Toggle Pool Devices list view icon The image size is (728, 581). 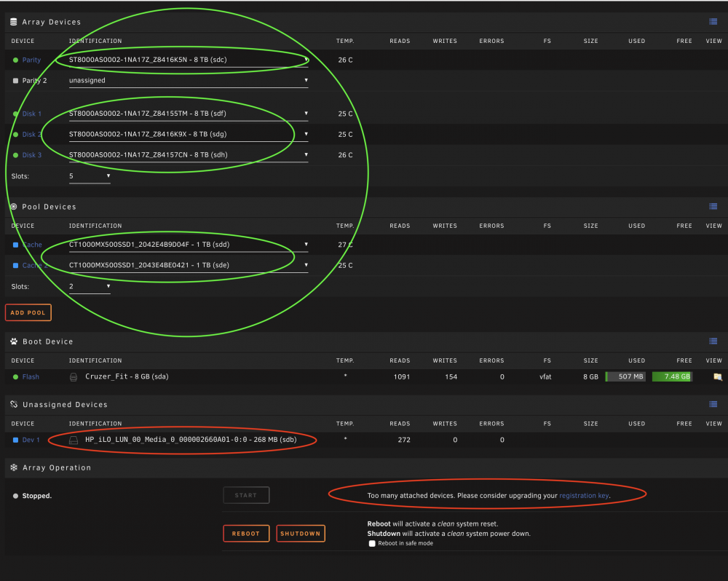tap(713, 207)
